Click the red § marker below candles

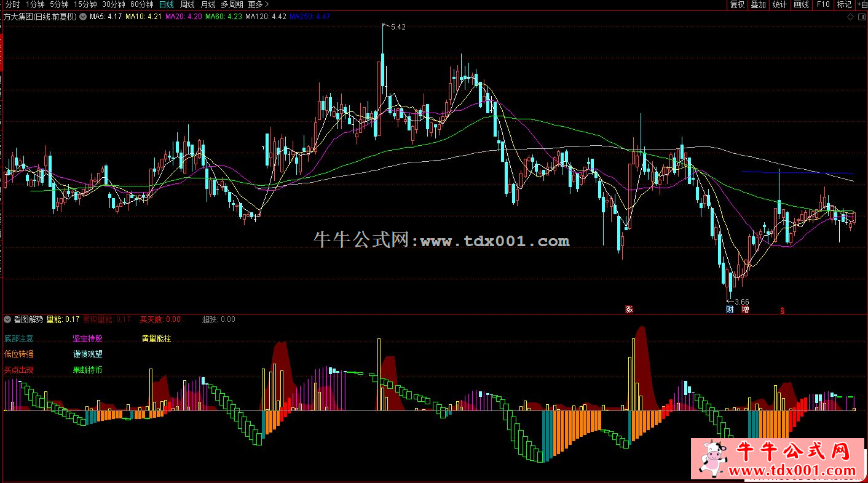[x=783, y=309]
